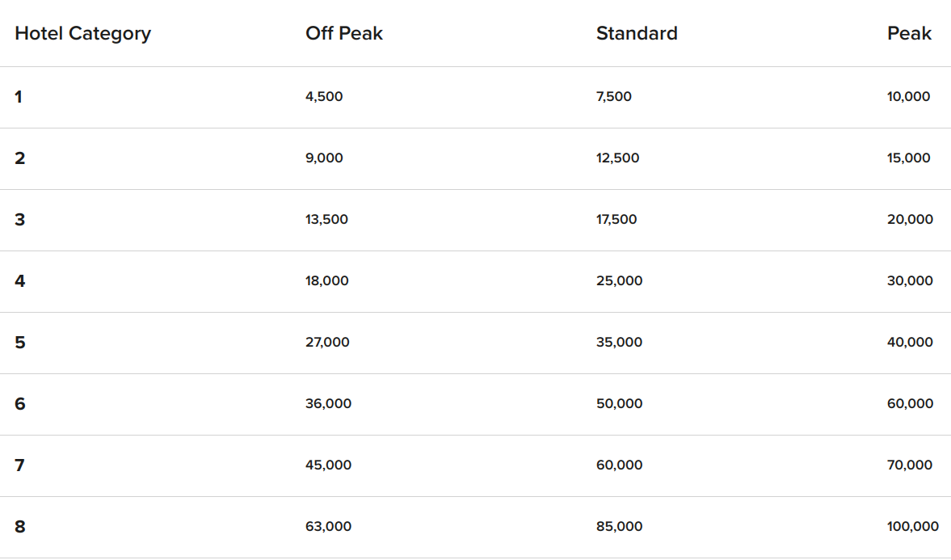Click the 45,000 Off Peak value
The width and height of the screenshot is (951, 560).
(x=328, y=465)
